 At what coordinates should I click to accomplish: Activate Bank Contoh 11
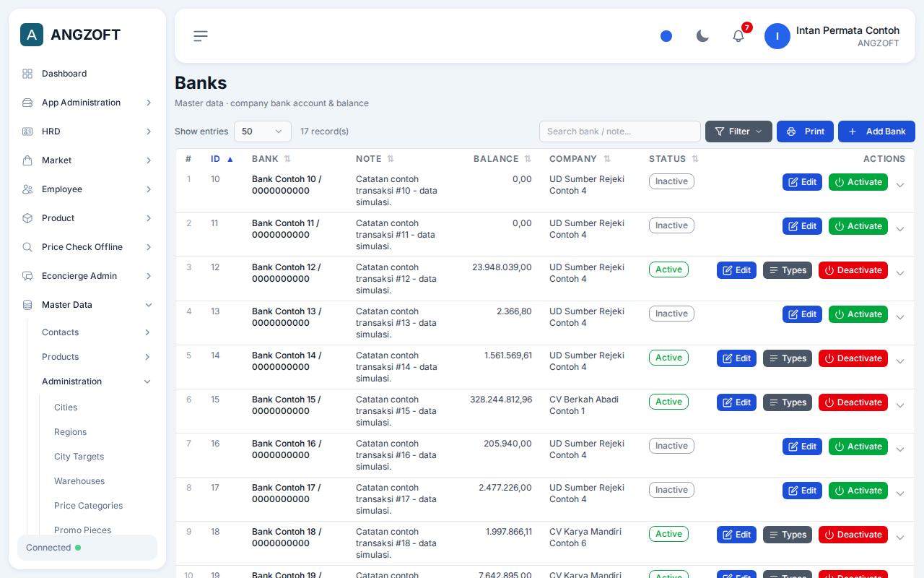click(x=858, y=226)
